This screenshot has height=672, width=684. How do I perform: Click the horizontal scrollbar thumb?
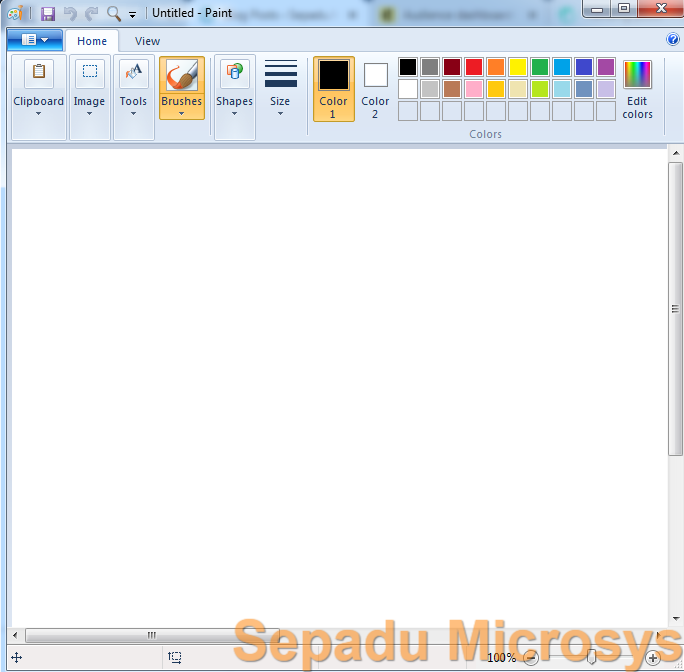click(x=152, y=635)
